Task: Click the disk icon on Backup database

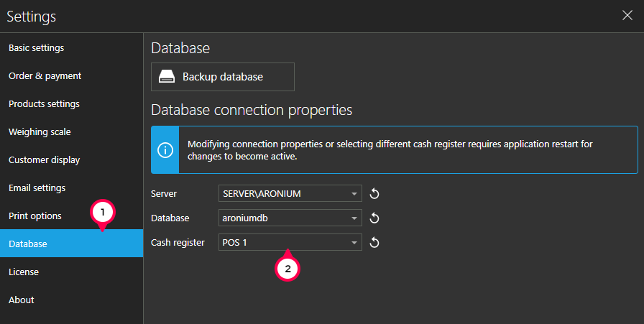Action: tap(167, 77)
